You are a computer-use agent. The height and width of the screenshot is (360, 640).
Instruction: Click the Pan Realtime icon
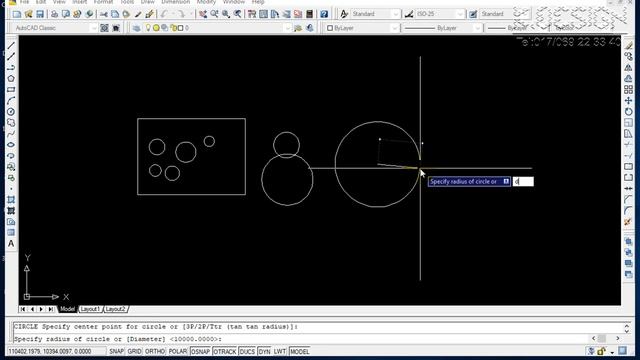pyautogui.click(x=203, y=14)
